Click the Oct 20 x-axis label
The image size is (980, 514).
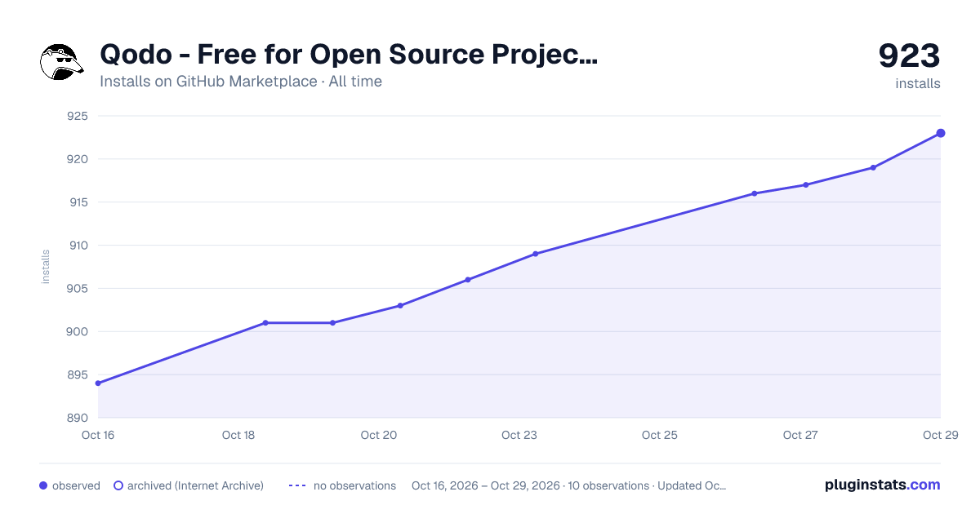(379, 435)
